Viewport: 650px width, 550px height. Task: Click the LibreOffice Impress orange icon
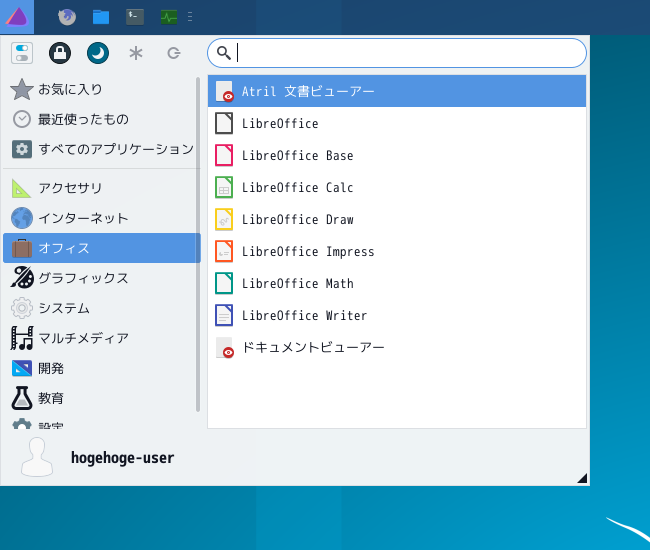coord(224,251)
